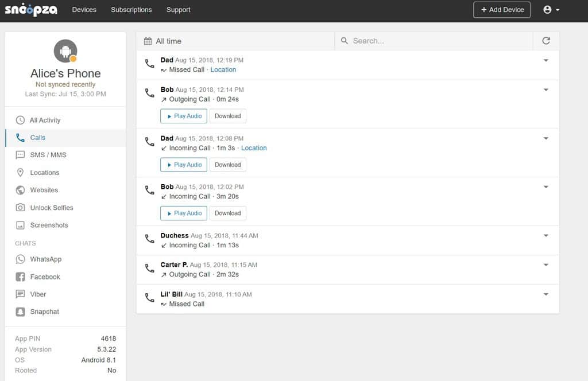Click into the Search input field
Image resolution: width=588 pixels, height=381 pixels.
(x=436, y=41)
